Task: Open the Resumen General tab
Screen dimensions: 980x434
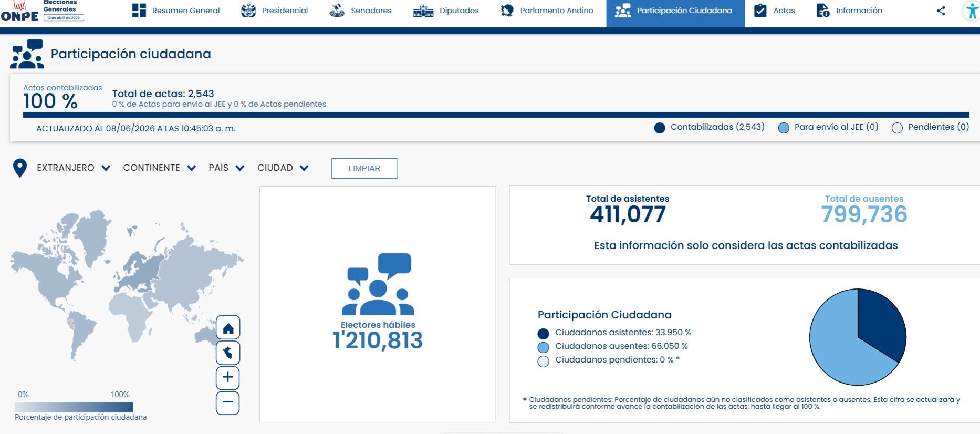Action: (176, 11)
